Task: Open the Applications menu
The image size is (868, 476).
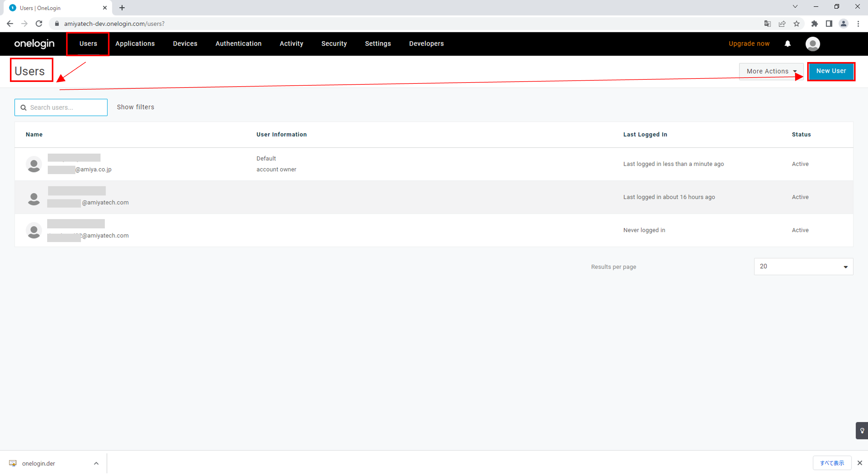Action: [x=135, y=43]
